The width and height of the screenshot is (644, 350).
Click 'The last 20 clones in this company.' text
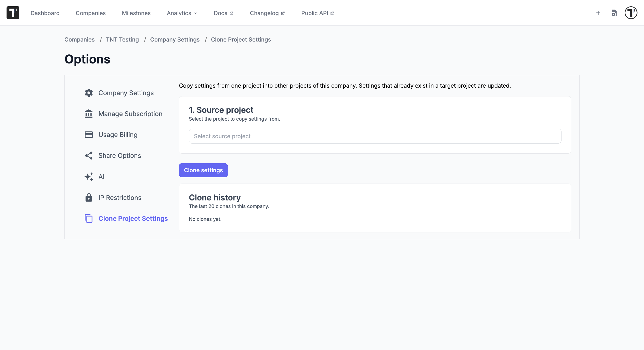[x=229, y=206]
